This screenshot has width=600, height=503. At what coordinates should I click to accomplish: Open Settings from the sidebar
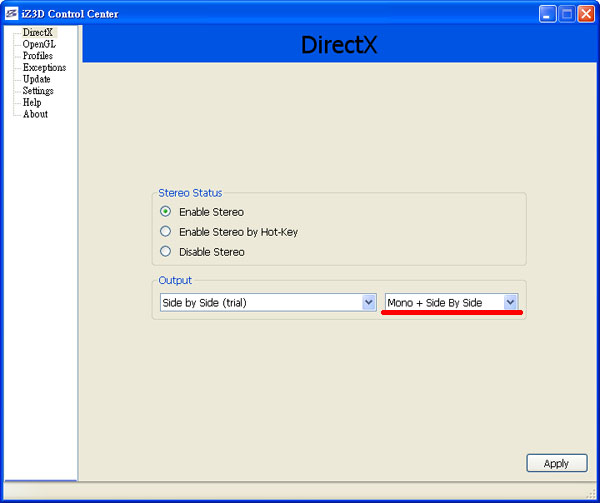coord(38,91)
